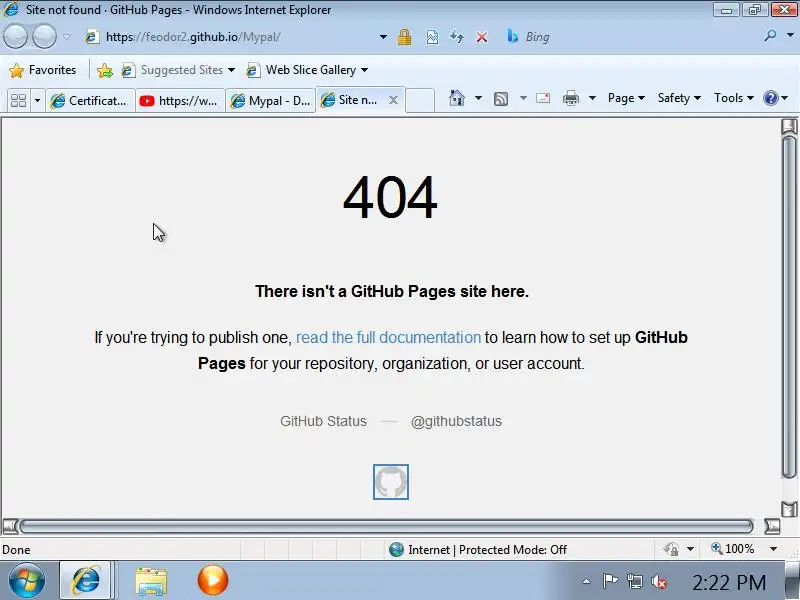Open the search provider dropdown arrow

[790, 36]
